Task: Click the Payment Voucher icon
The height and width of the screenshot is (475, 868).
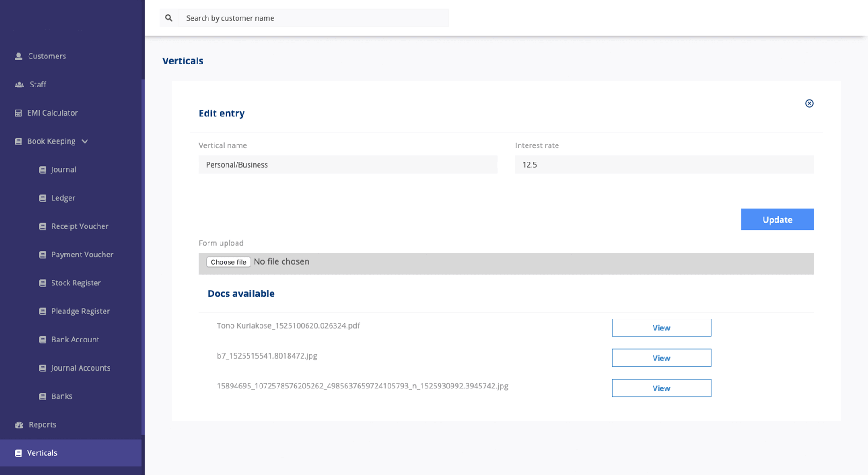Action: pyautogui.click(x=42, y=255)
